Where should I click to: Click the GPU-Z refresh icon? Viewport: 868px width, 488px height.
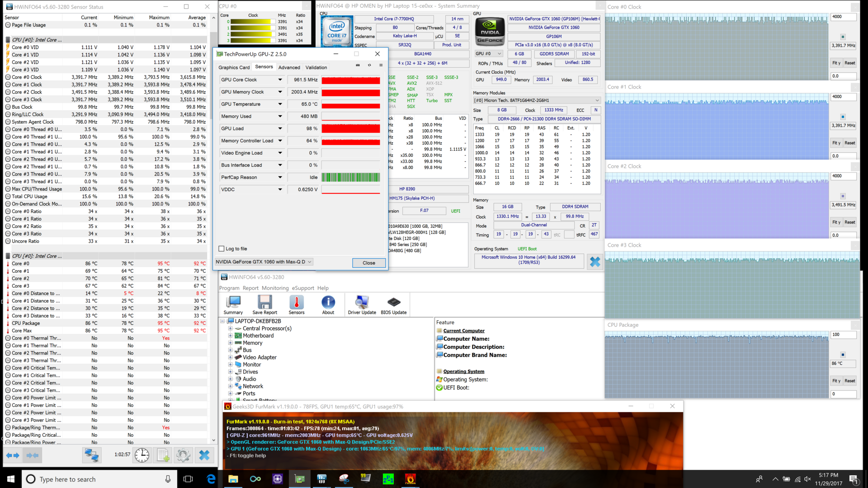pos(369,65)
